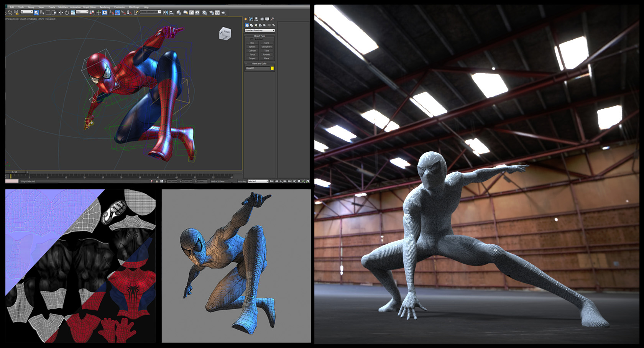
Task: Switch to the Hierarchy command panel tab
Action: 256,19
